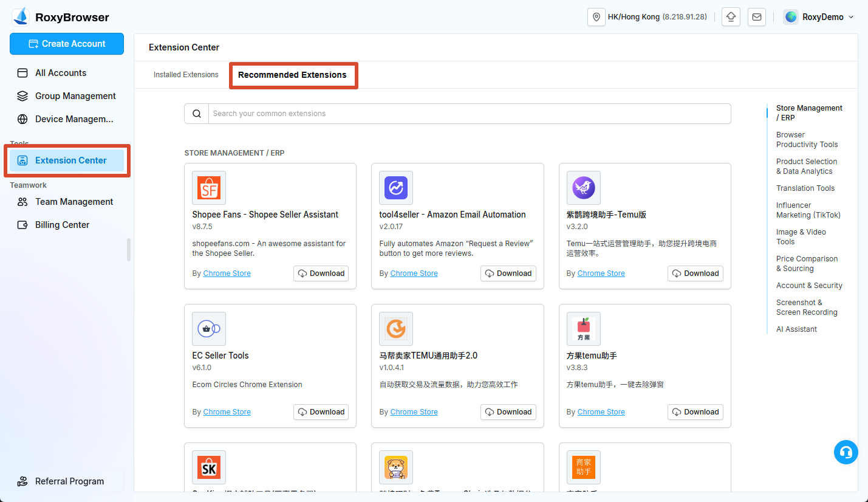Download Shopee Fans extension
Screen dimensions: 868x502
click(x=321, y=273)
